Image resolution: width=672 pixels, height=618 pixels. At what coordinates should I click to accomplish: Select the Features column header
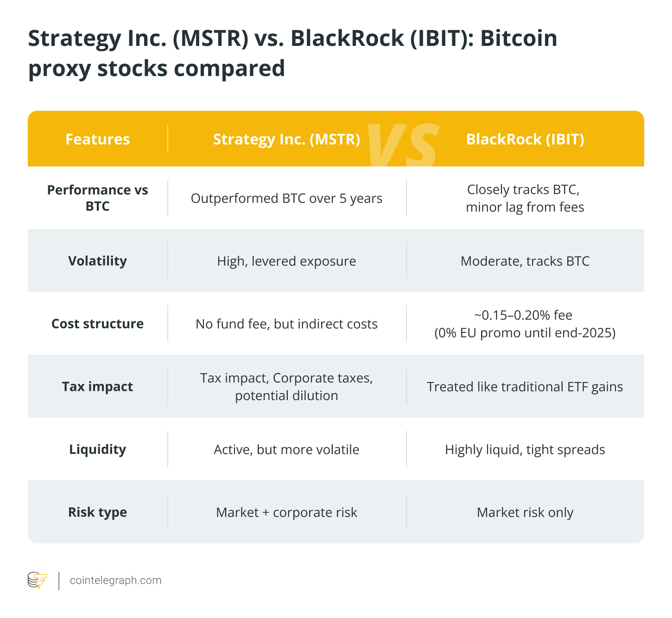(x=97, y=139)
